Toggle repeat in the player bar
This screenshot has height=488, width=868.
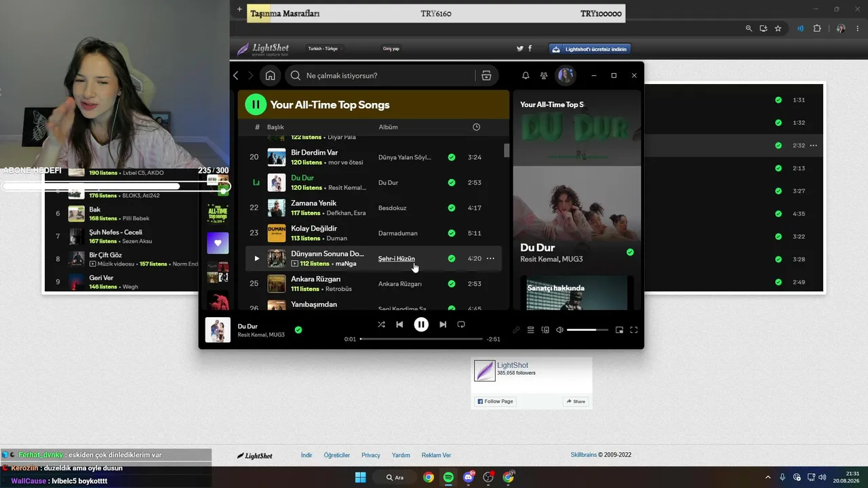point(461,325)
